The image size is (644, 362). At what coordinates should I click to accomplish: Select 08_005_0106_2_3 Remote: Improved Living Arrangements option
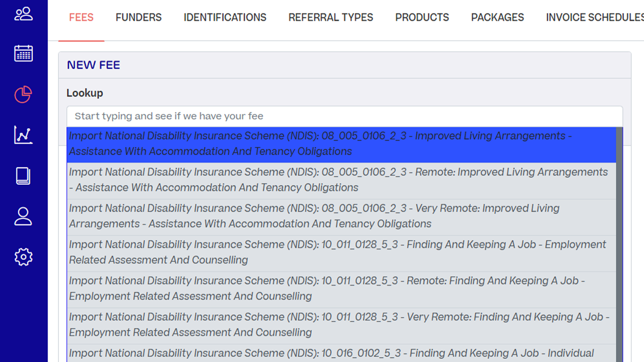coord(341,181)
